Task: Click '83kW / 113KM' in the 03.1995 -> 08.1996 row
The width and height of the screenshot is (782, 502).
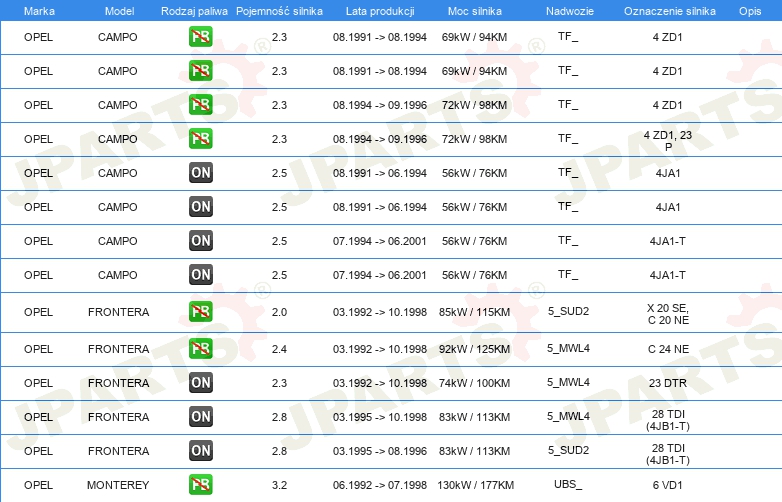Action: click(x=474, y=451)
